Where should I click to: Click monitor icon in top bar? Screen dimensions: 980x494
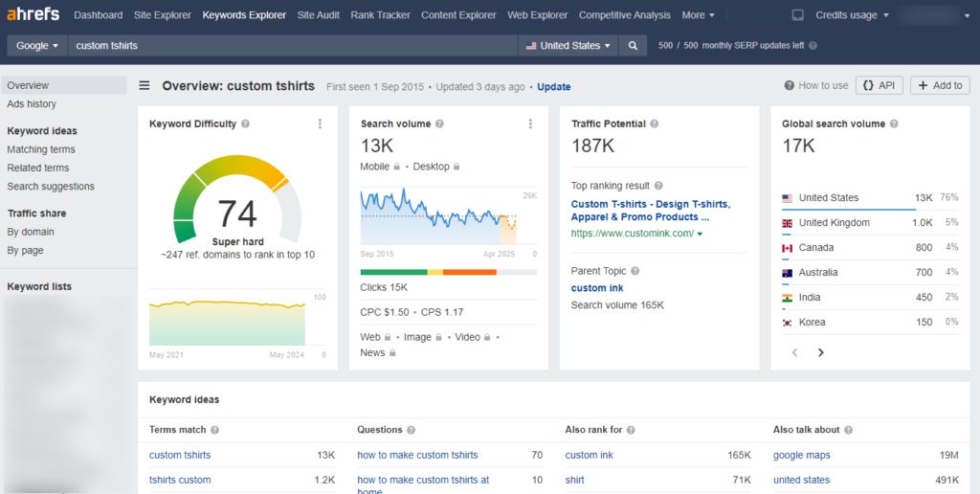pyautogui.click(x=797, y=15)
